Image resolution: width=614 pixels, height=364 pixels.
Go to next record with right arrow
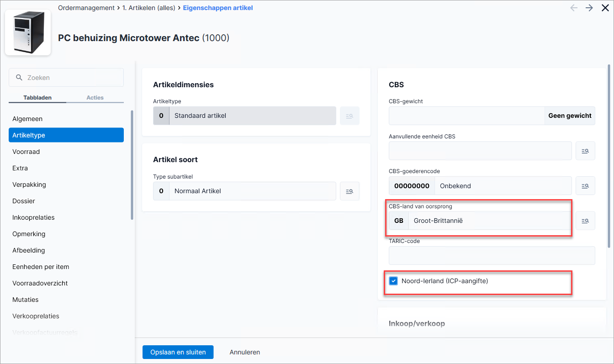[589, 8]
